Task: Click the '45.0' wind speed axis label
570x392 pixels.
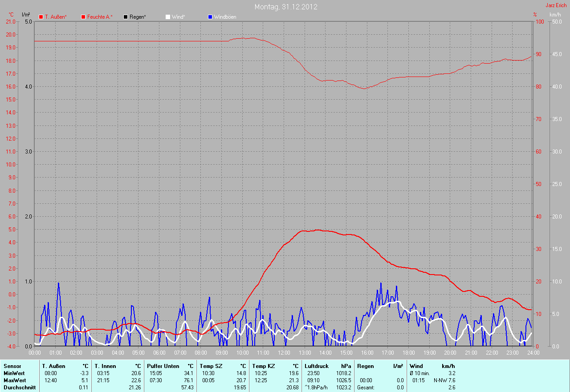Action: (x=557, y=54)
